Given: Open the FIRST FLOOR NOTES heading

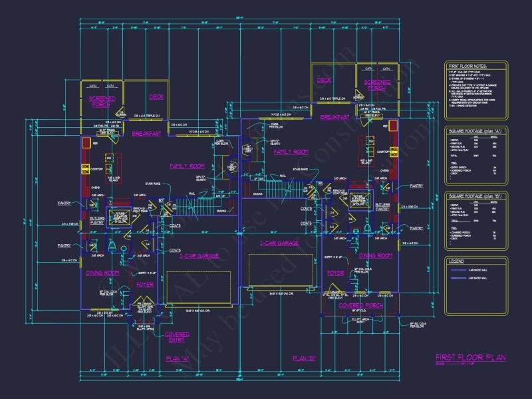Looking at the screenshot, I should click(467, 66).
